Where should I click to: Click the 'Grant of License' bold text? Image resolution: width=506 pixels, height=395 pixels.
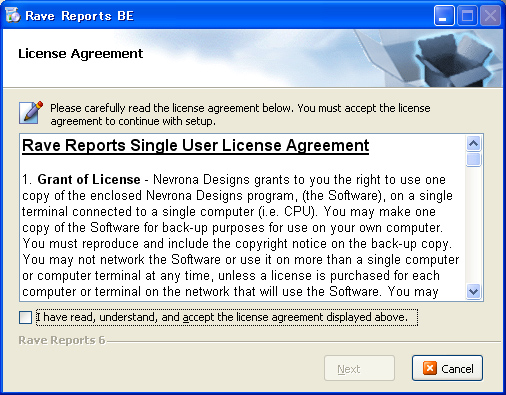[x=89, y=180]
